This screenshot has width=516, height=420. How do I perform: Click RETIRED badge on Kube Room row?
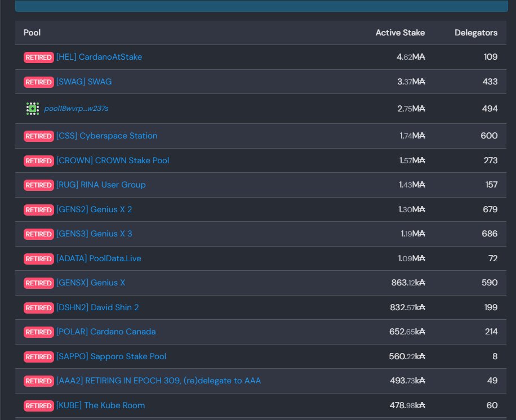click(38, 405)
